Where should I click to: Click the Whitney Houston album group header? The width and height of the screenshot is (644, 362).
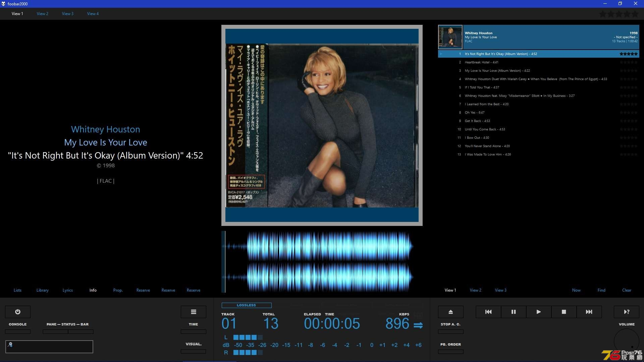539,37
